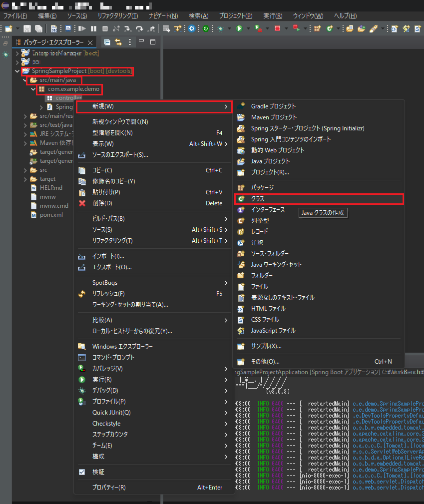Open dropdown arrow next to New wizard icon

pos(17,28)
